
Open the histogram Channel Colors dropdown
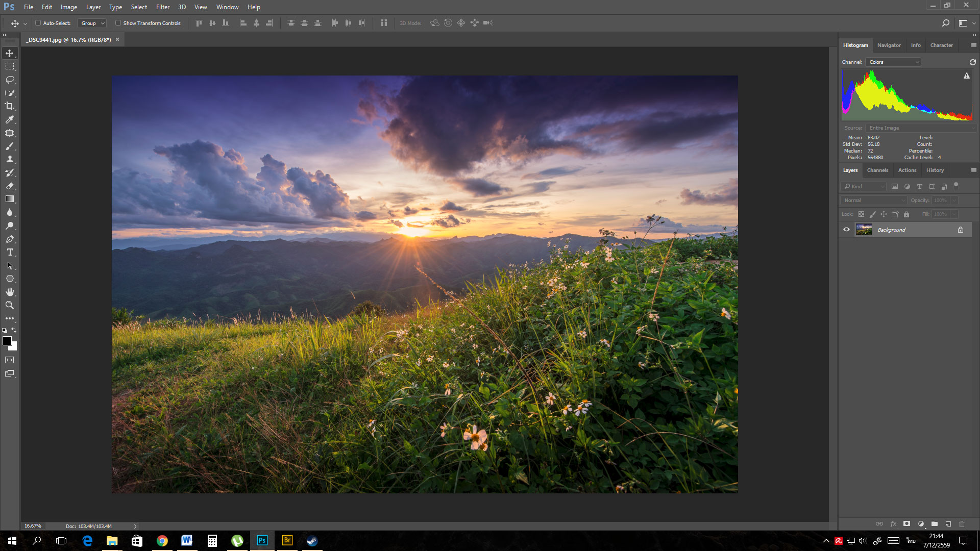893,62
